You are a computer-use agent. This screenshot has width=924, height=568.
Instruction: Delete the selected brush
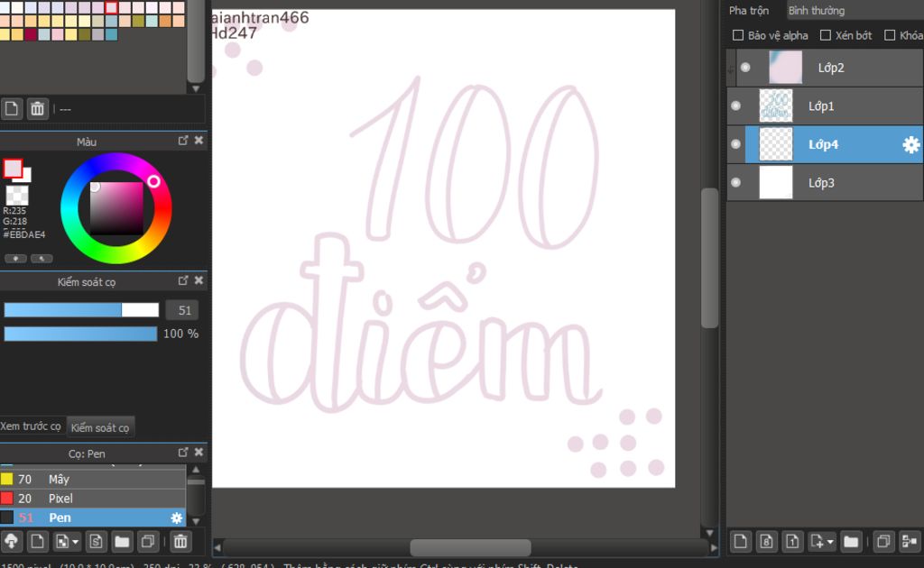pos(180,541)
